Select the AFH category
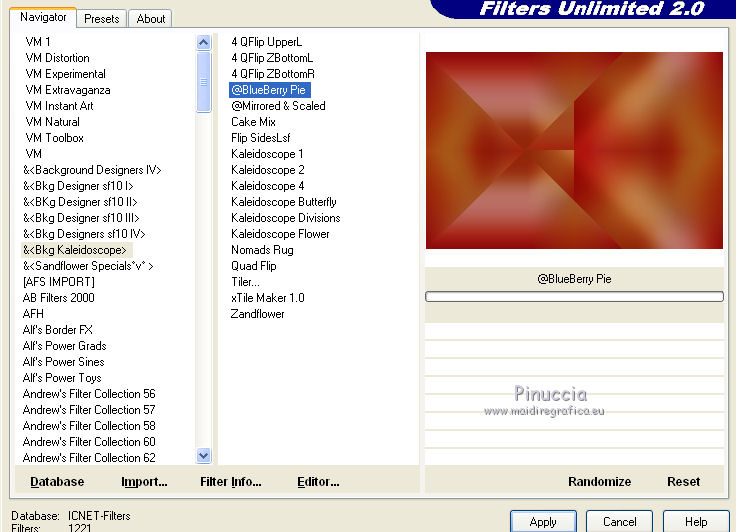The height and width of the screenshot is (532, 736). point(33,313)
